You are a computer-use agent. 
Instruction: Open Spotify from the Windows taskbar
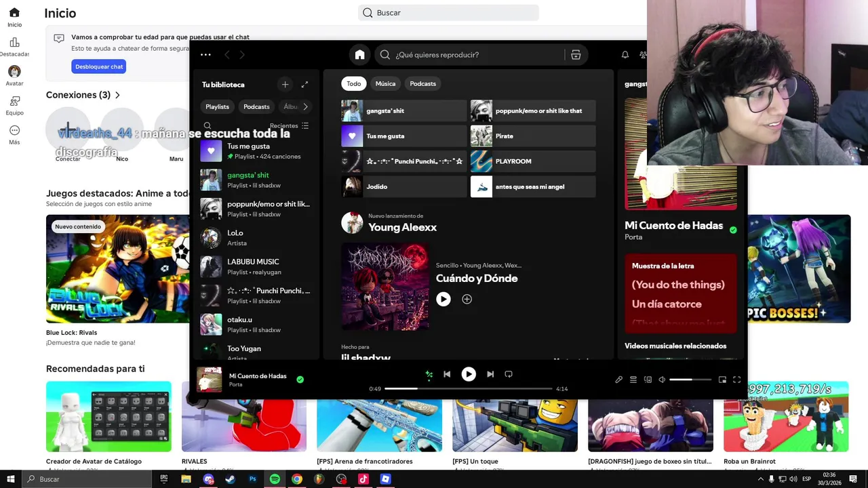pos(275,479)
